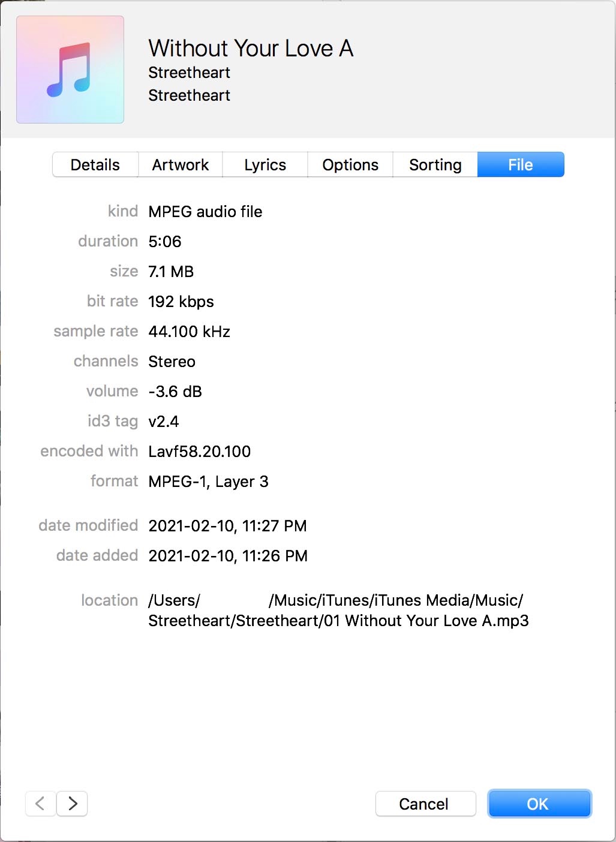Select the Options tab
616x842 pixels.
pos(350,165)
